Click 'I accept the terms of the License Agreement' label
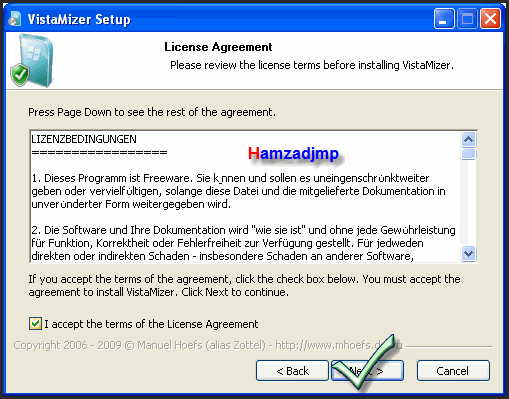509x399 pixels. point(151,324)
